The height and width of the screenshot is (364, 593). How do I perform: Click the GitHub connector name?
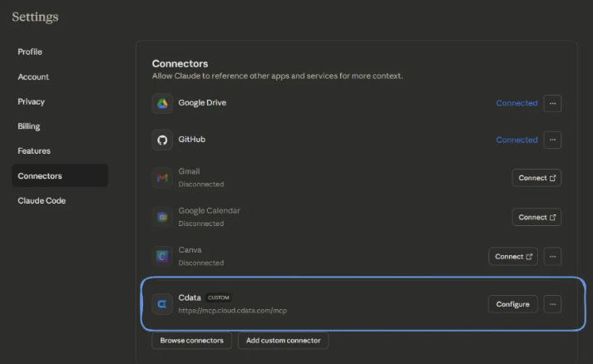192,139
